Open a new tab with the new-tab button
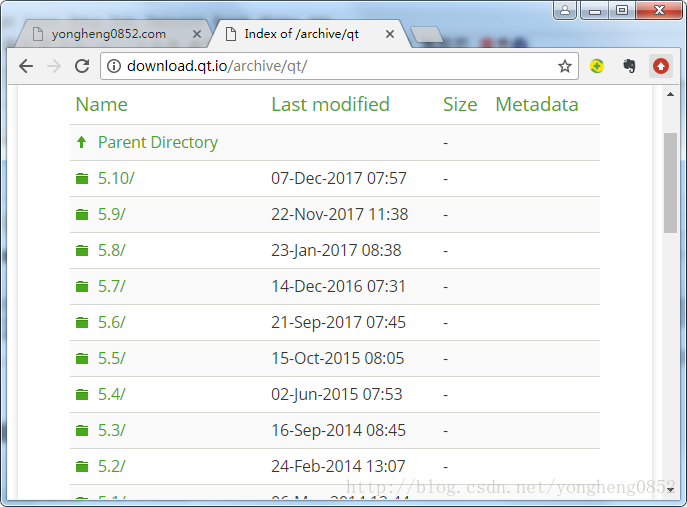This screenshot has width=687, height=507. click(x=426, y=35)
